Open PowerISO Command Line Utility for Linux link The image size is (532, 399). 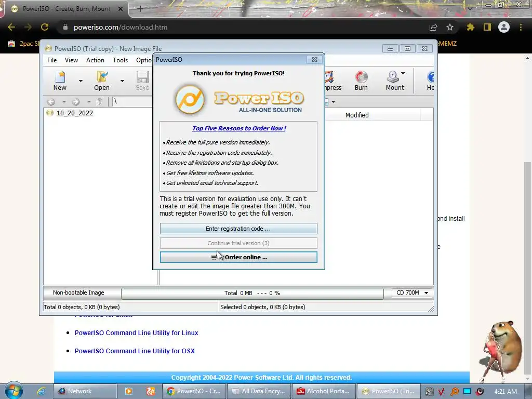137,333
